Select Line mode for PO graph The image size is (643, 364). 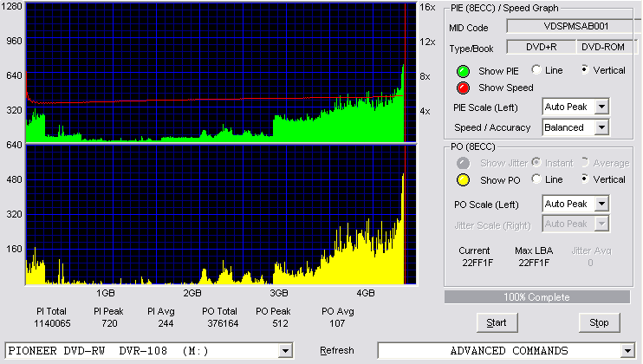click(x=536, y=179)
